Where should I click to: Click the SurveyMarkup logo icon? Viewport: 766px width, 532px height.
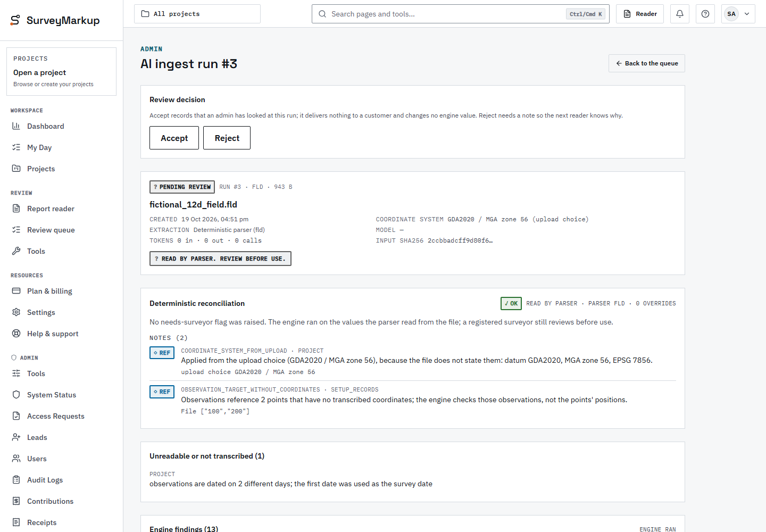click(x=15, y=20)
